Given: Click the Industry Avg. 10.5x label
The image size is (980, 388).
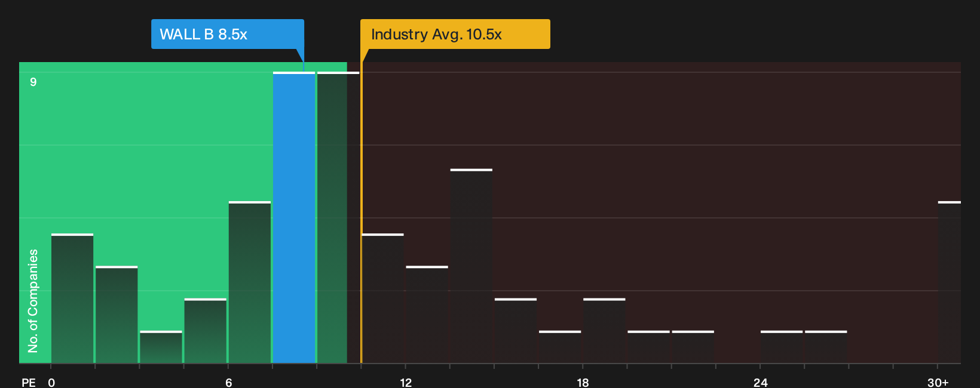Looking at the screenshot, I should (x=455, y=34).
